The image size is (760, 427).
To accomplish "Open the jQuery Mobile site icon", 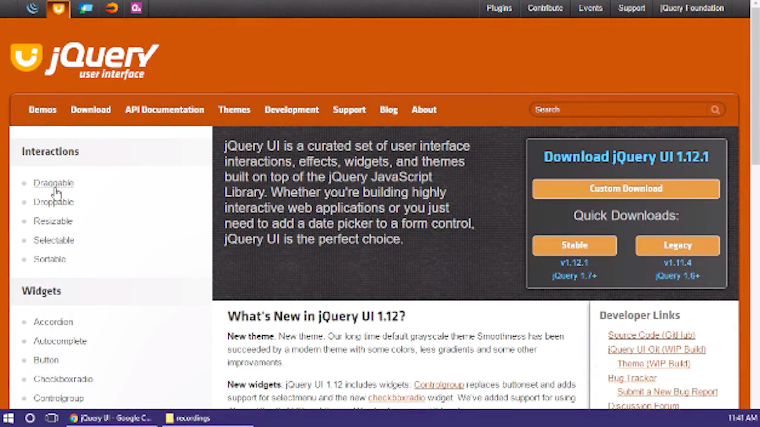I will click(85, 8).
